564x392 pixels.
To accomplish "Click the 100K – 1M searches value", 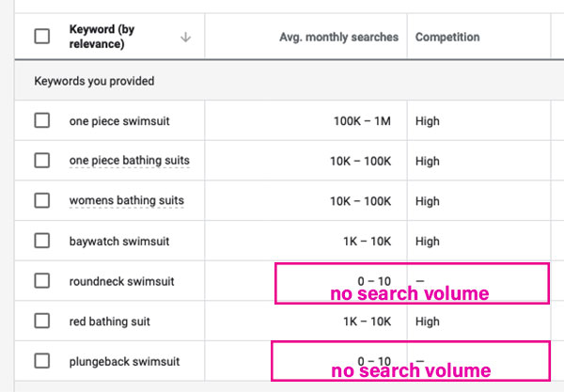I will click(x=362, y=121).
